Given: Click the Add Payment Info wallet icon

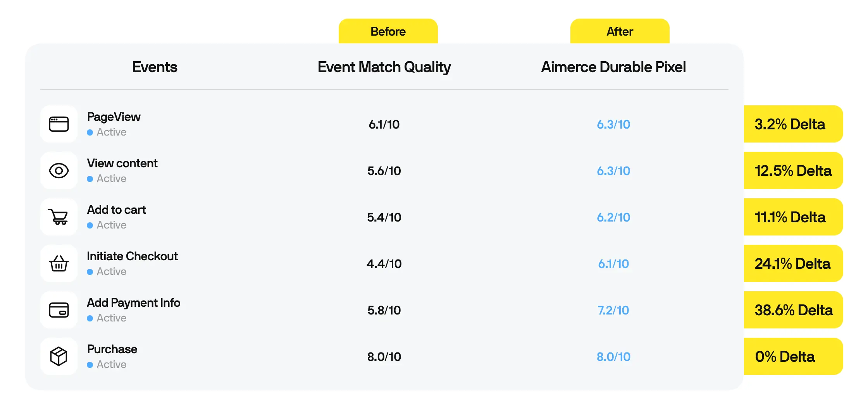Looking at the screenshot, I should tap(59, 310).
